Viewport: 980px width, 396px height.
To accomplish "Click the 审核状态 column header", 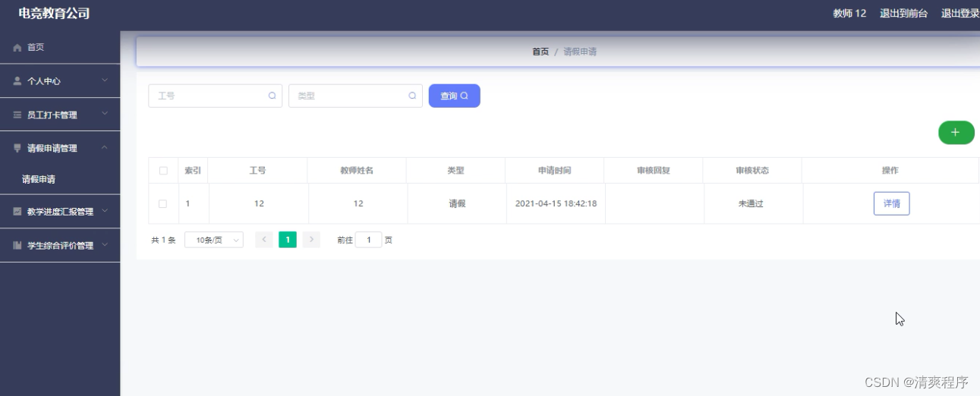I will pos(752,171).
